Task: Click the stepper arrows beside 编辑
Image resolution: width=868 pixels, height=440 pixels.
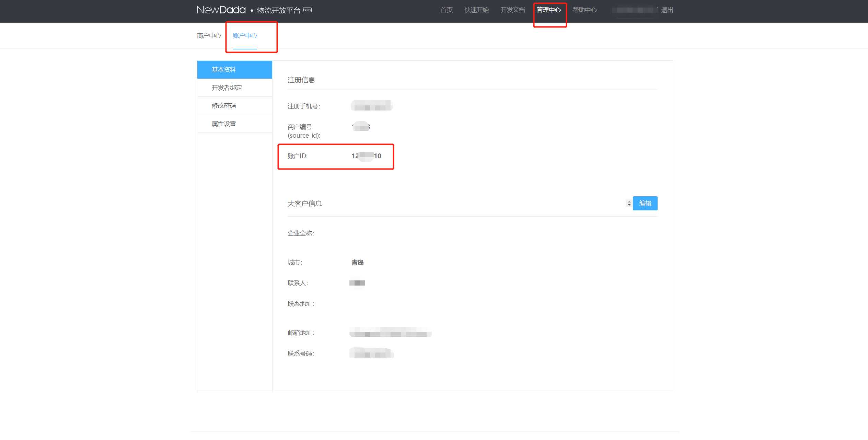Action: coord(629,204)
